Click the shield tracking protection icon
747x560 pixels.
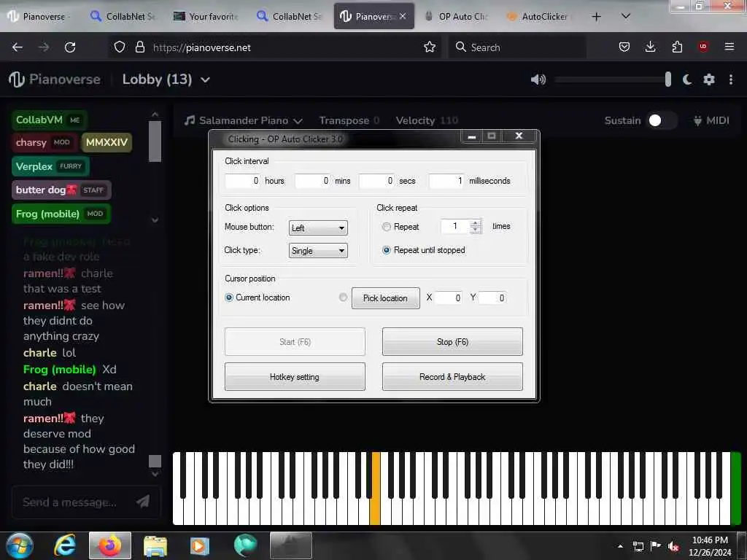click(120, 47)
